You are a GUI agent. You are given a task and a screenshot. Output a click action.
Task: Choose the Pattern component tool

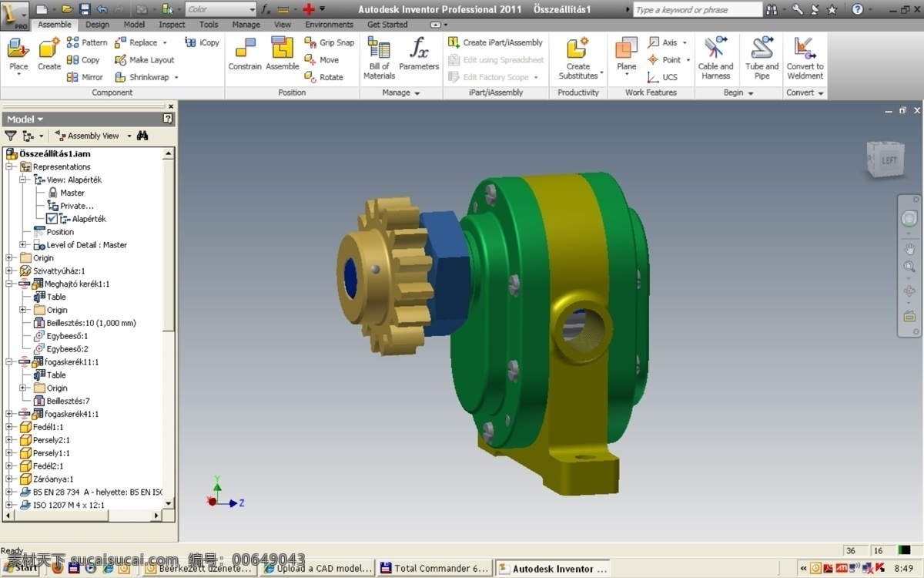[87, 42]
